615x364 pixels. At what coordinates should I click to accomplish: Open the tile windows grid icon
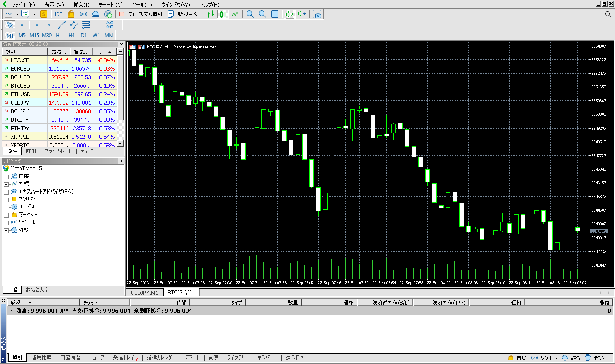[275, 14]
